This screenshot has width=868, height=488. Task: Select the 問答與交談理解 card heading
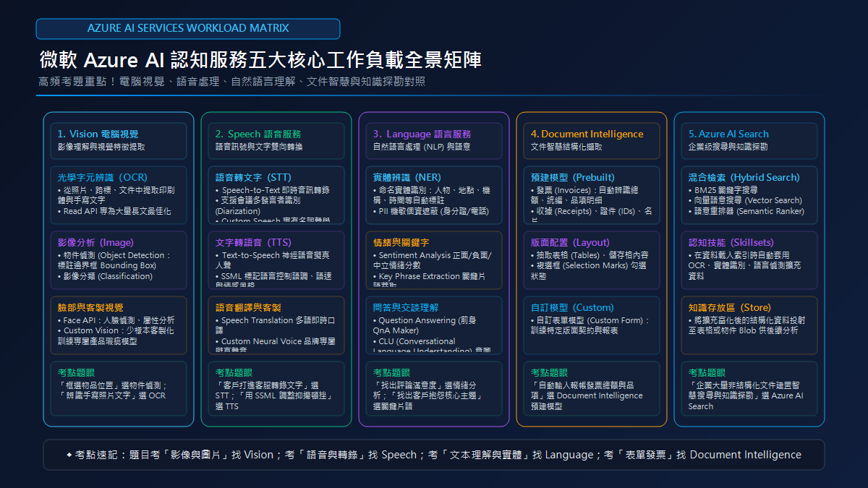(x=406, y=307)
